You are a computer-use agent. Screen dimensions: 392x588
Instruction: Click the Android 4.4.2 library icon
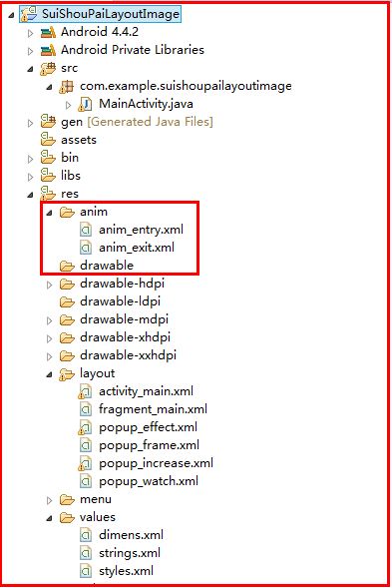pos(48,33)
